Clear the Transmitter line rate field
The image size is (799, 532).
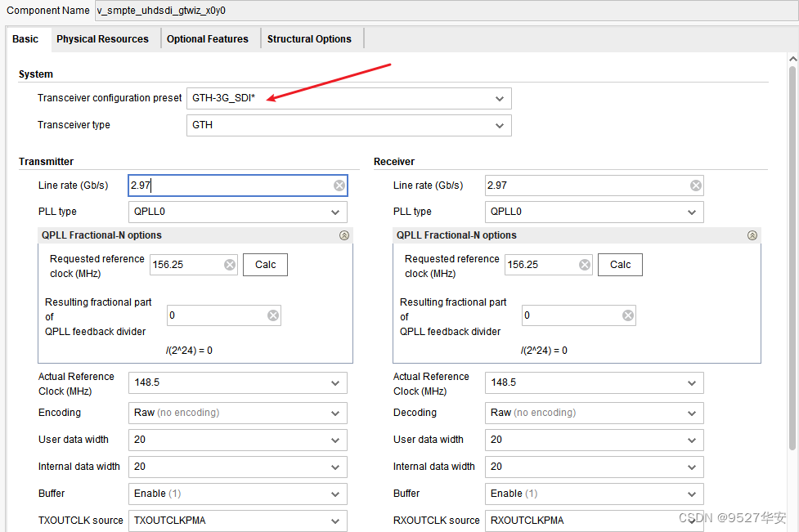339,186
